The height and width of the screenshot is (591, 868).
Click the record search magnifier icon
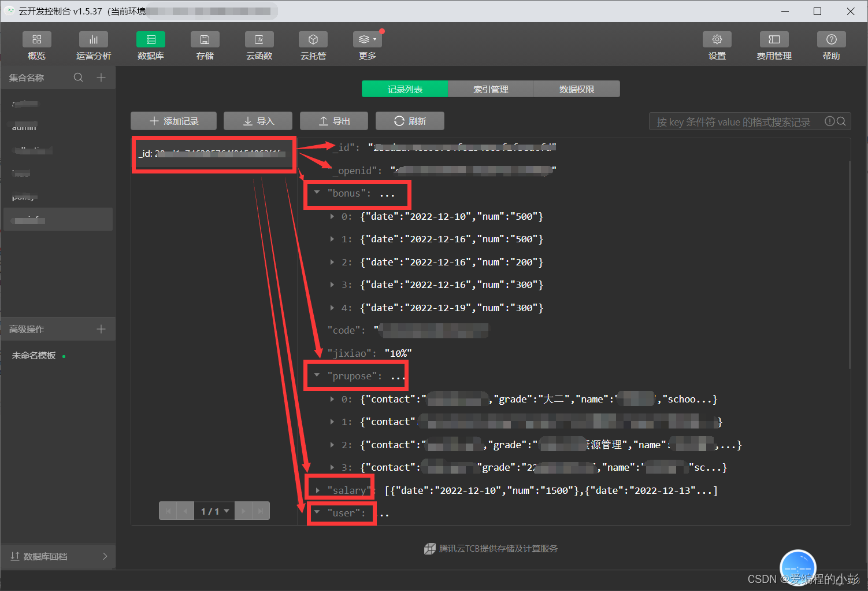tap(841, 121)
